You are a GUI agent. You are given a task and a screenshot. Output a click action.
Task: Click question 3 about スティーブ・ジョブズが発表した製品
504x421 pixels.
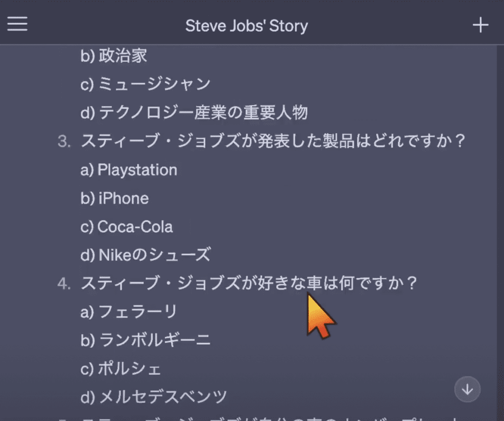click(x=273, y=141)
